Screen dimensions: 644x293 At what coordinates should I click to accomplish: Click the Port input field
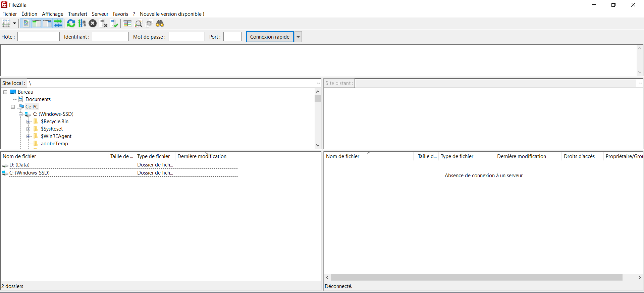(232, 37)
